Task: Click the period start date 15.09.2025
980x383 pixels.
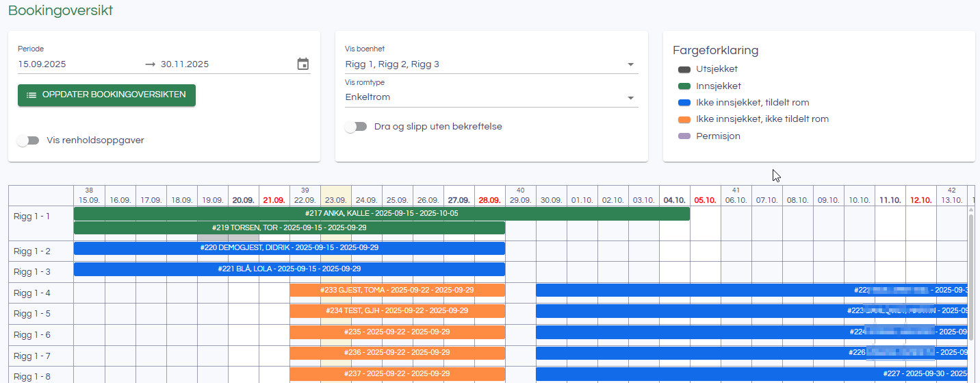Action: (x=42, y=64)
